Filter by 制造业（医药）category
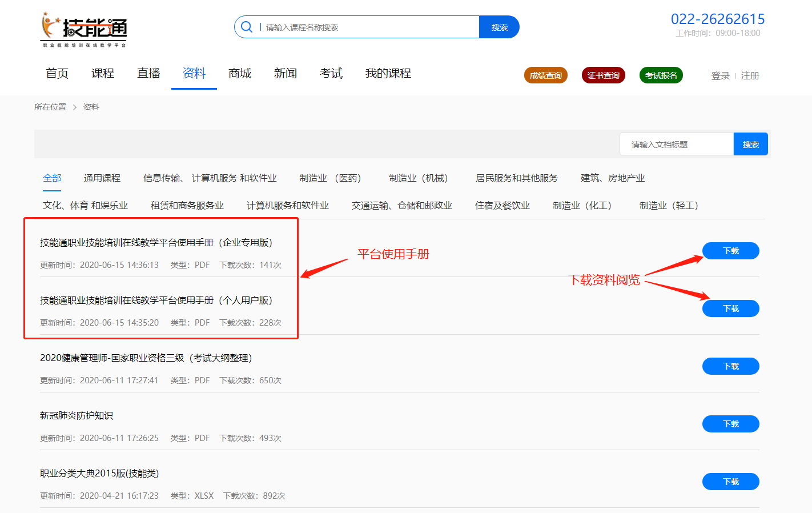Image resolution: width=812 pixels, height=513 pixels. [330, 178]
